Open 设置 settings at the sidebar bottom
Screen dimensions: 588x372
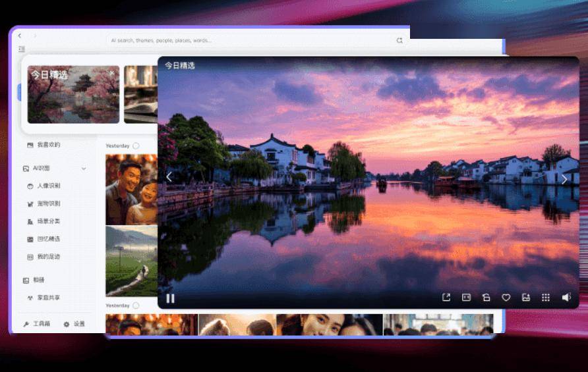74,324
